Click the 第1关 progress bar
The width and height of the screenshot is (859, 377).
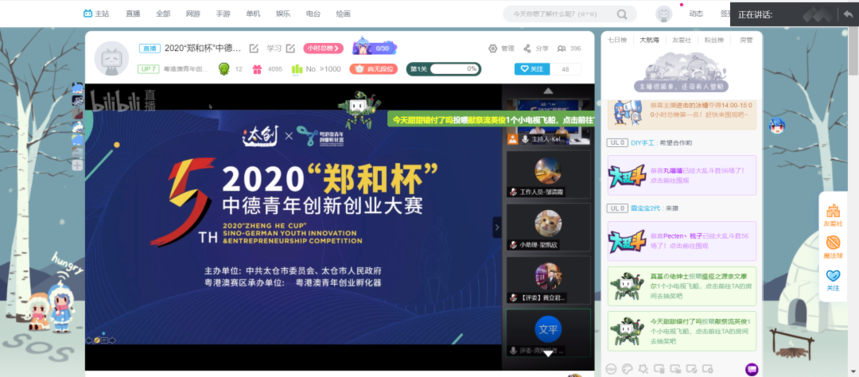point(444,69)
